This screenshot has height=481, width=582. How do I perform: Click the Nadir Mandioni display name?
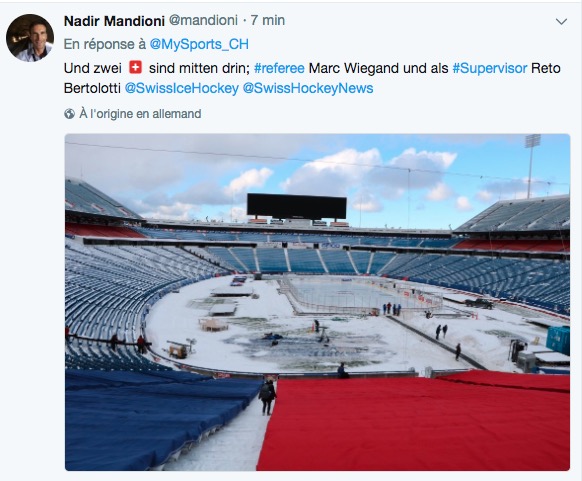pyautogui.click(x=114, y=21)
